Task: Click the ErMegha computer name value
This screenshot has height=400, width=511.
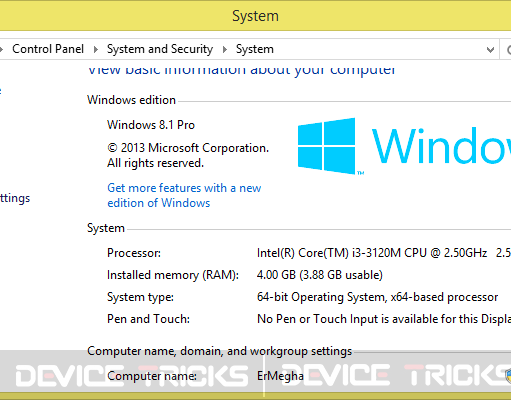Action: tap(280, 376)
